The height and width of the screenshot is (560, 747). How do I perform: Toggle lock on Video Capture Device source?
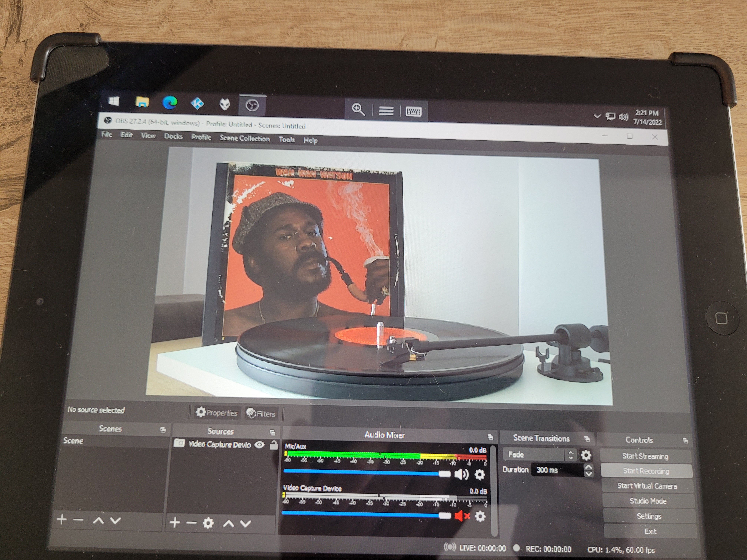pyautogui.click(x=273, y=445)
